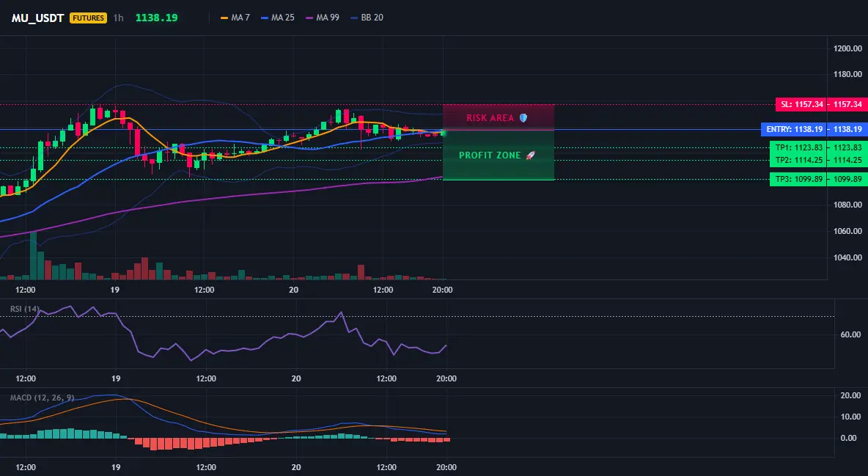The width and height of the screenshot is (868, 476).
Task: Click the RISK AREA shield box
Action: 499,117
